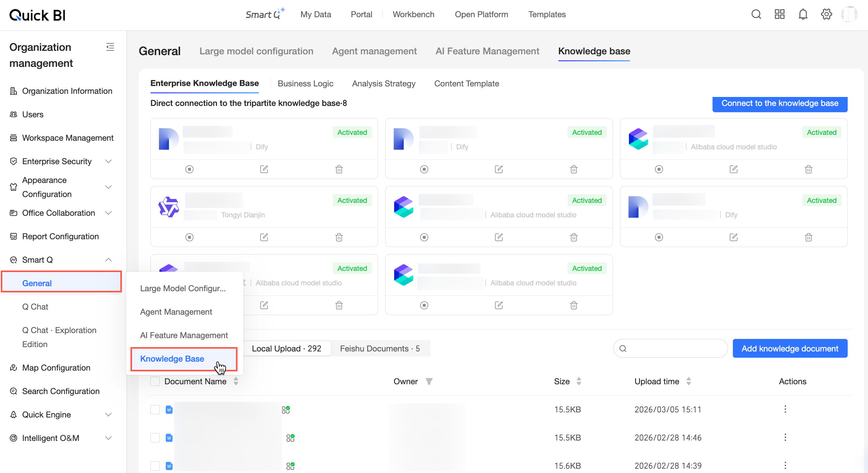Open the Business Logic sub-tab
This screenshot has width=868, height=473.
[305, 84]
